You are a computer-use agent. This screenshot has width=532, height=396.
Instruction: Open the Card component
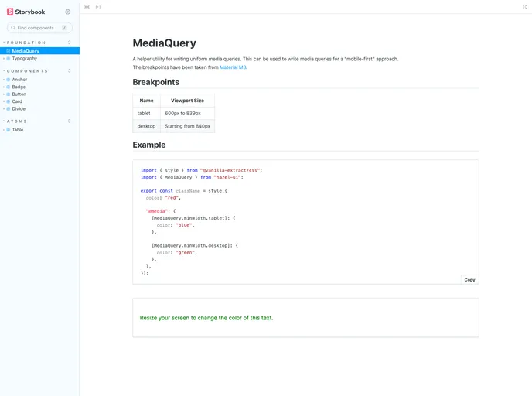pos(17,101)
